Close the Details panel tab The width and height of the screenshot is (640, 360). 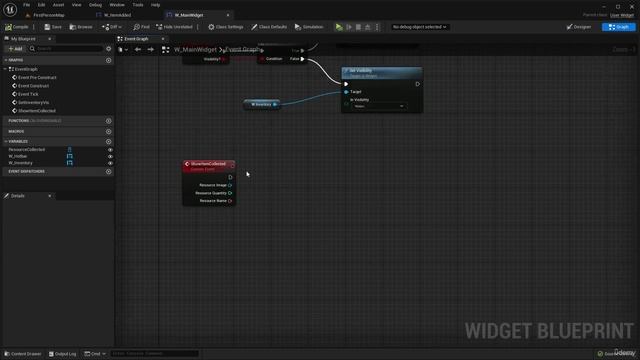click(x=49, y=196)
